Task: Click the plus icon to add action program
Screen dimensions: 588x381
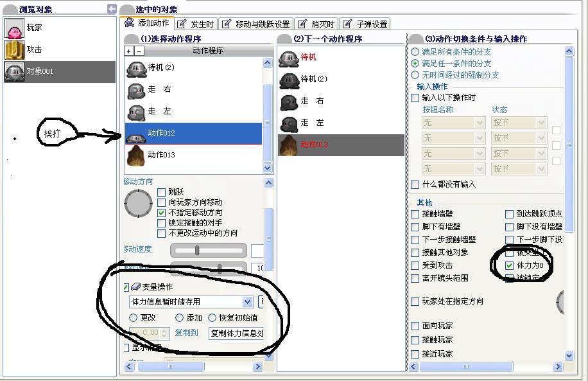Action: click(x=129, y=51)
